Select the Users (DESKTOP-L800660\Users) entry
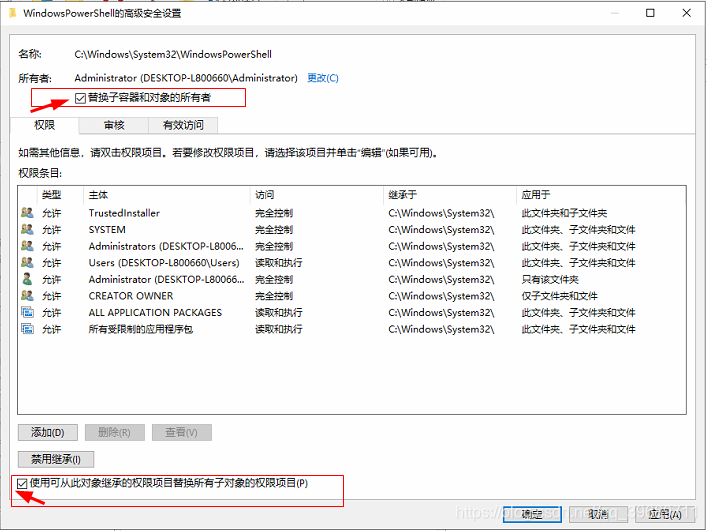 tap(164, 262)
